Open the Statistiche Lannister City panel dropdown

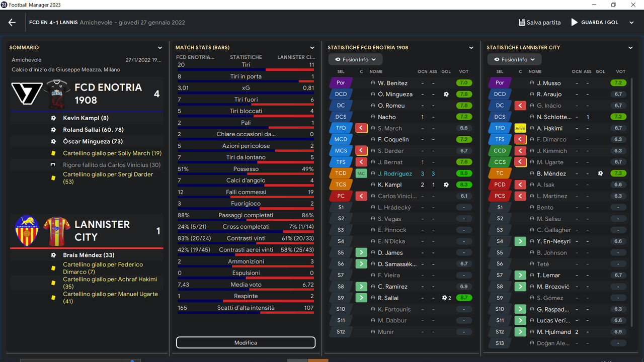(x=630, y=48)
